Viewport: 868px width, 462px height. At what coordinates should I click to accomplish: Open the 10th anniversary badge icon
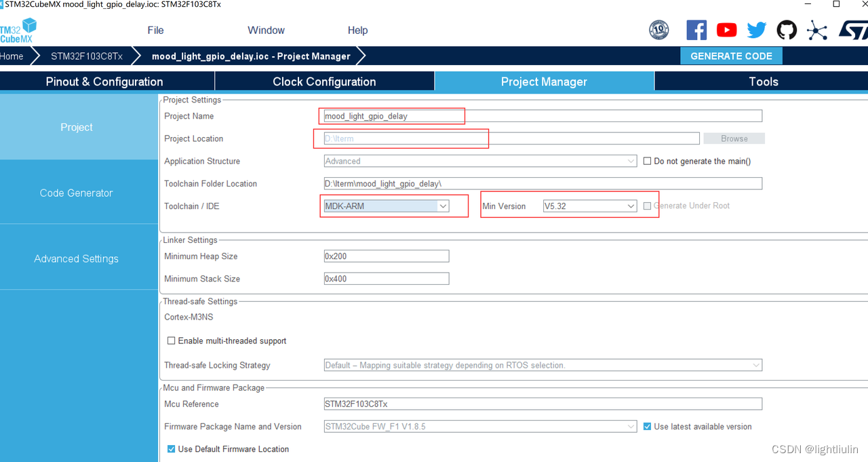pos(658,30)
